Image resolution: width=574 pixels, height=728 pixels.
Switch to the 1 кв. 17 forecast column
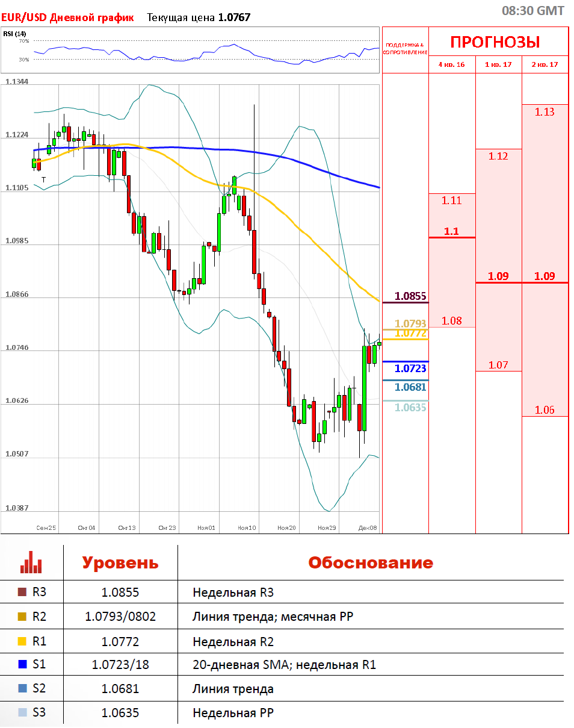tap(498, 64)
